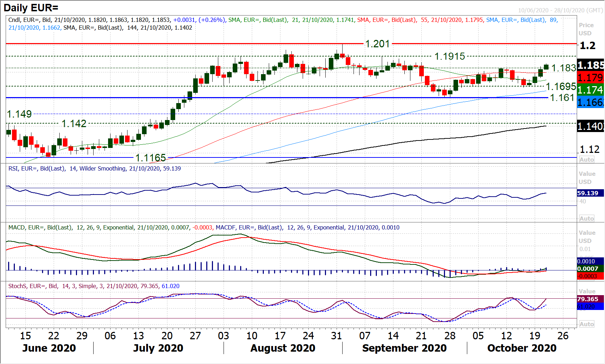Select the 1.1915 level label
This screenshot has height=364, width=605.
[x=449, y=56]
